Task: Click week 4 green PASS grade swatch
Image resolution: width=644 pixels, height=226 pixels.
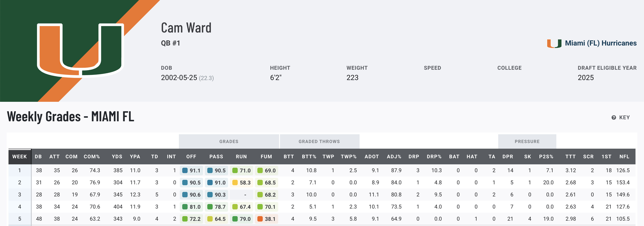Action: point(210,207)
